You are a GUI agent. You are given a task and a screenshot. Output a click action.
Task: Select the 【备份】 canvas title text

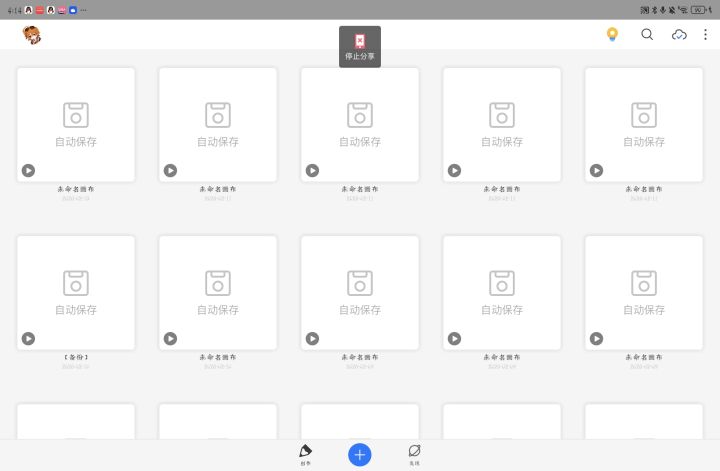[x=76, y=357]
